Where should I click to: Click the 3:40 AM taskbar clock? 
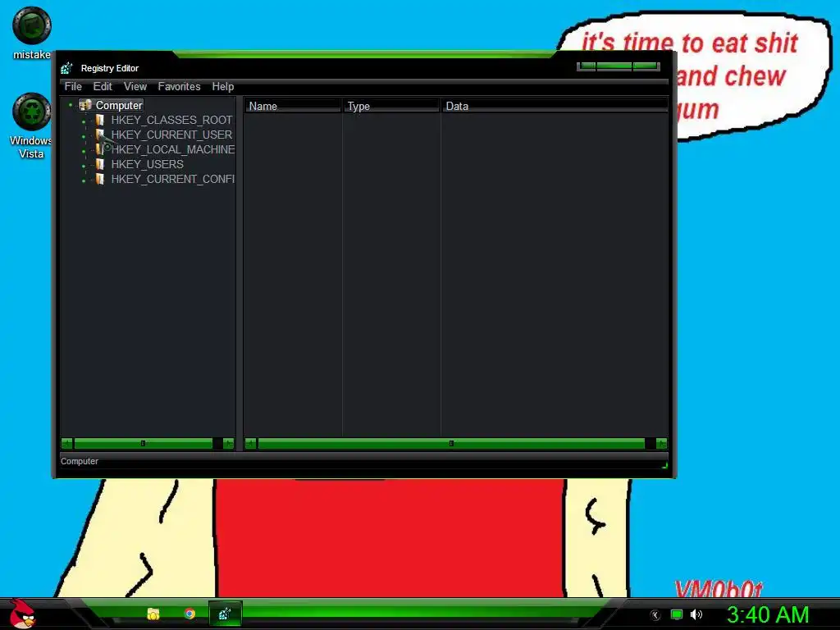768,614
